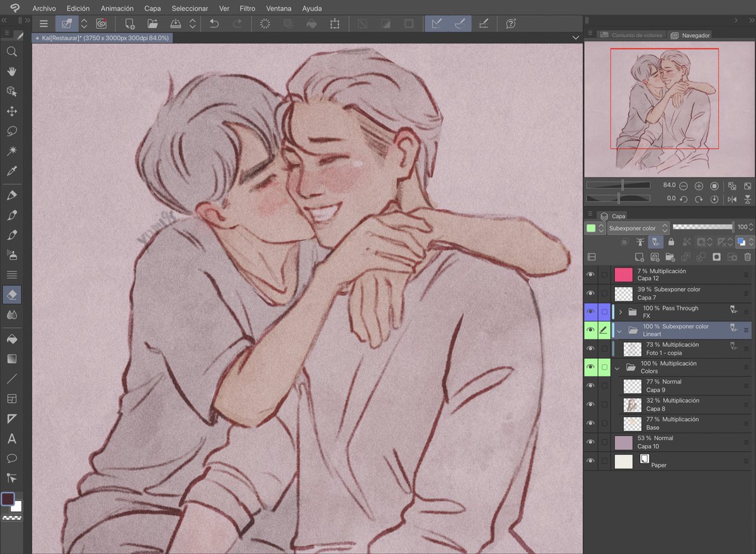Create new raster layer icon
This screenshot has height=554, width=756.
coord(639,257)
